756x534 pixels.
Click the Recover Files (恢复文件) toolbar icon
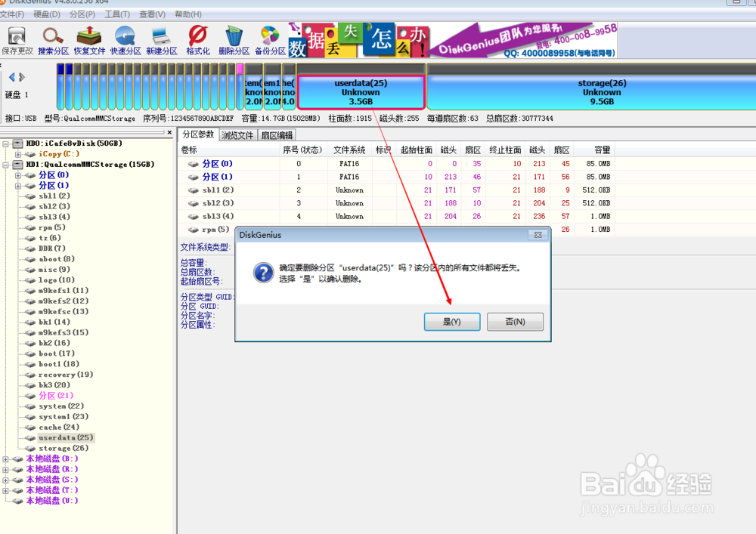[x=89, y=41]
